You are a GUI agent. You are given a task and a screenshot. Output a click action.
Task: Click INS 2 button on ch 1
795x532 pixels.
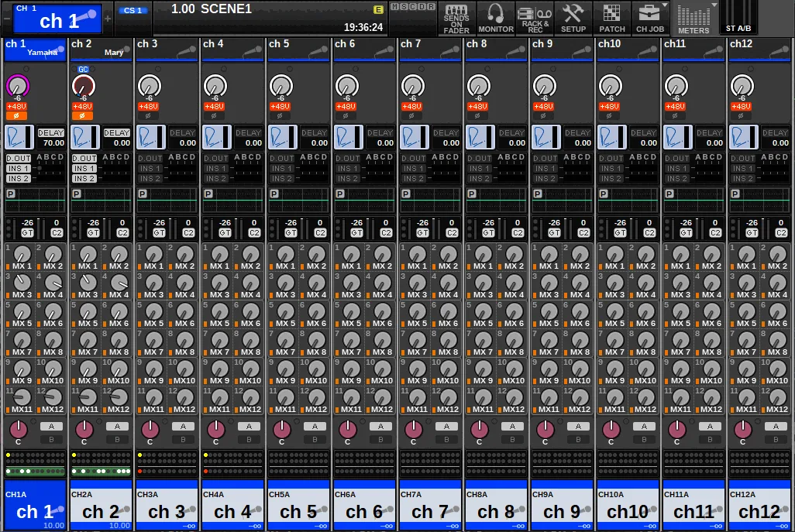pos(18,178)
